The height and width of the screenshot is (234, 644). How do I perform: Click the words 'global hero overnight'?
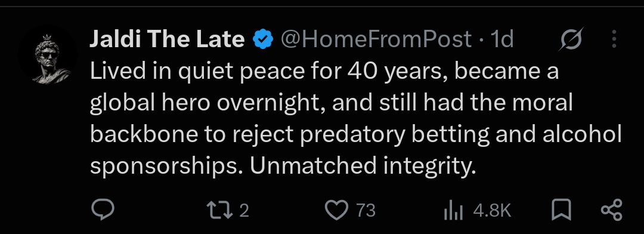point(208,103)
